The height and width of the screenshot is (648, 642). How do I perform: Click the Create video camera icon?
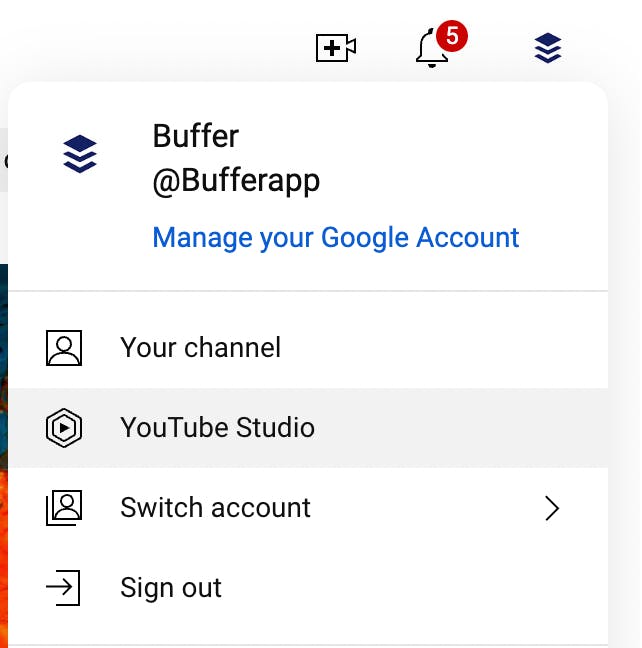click(336, 48)
